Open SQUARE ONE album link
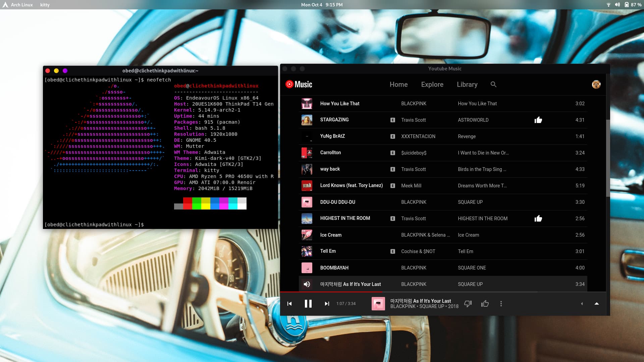The width and height of the screenshot is (644, 362). (x=472, y=268)
